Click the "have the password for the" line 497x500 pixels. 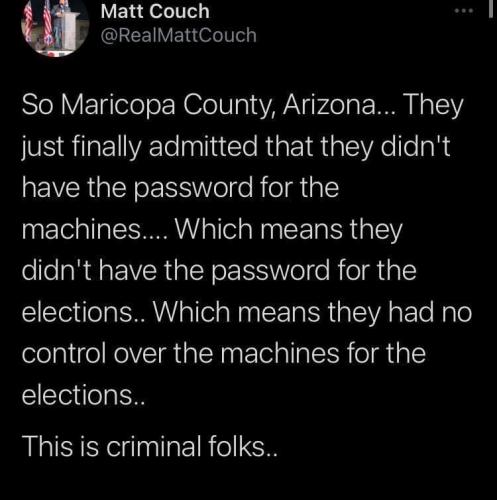[180, 188]
